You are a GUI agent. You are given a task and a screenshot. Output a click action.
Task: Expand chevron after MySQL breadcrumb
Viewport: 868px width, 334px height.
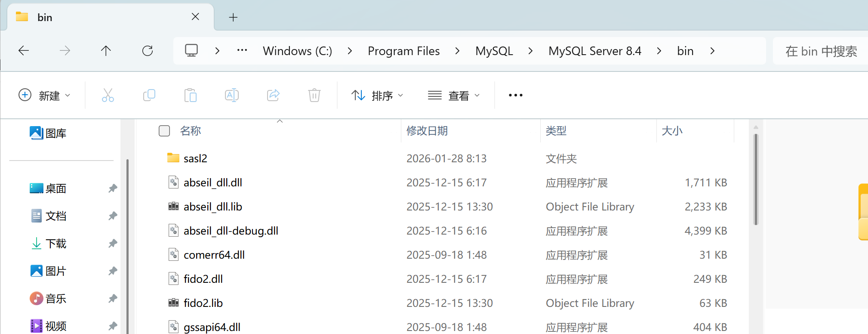[x=530, y=51]
